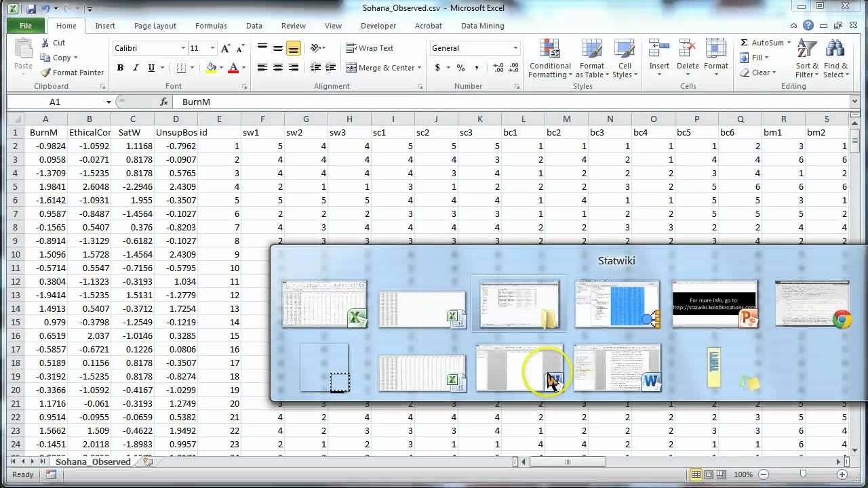Click the Save icon in quick access toolbar
868x488 pixels.
tap(32, 9)
